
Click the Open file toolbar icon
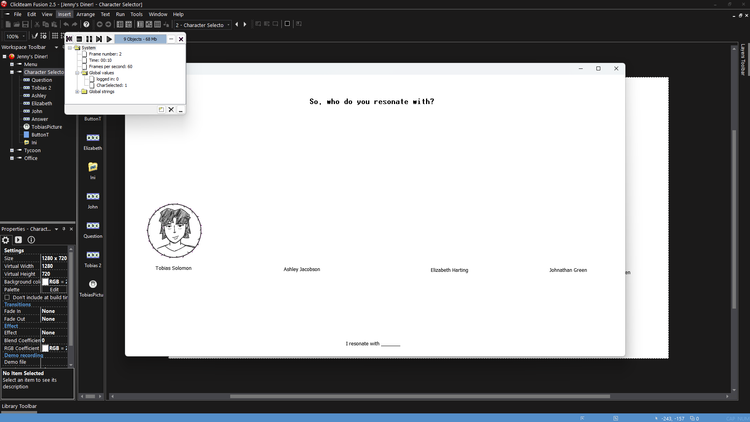(16, 24)
